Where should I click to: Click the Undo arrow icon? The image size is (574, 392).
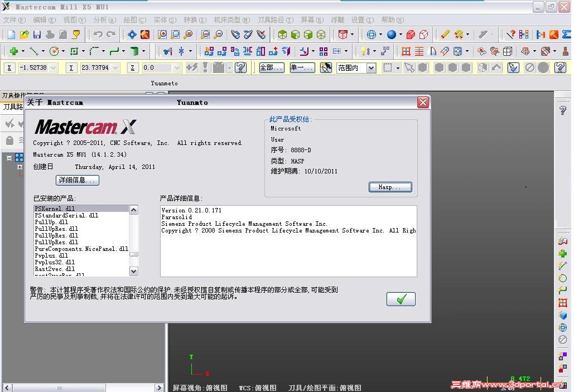pyautogui.click(x=98, y=35)
